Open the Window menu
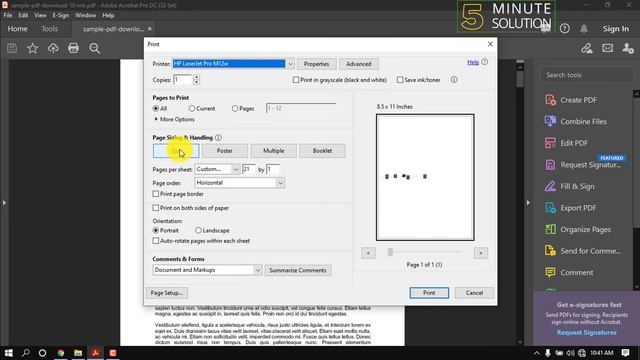 pyautogui.click(x=85, y=15)
